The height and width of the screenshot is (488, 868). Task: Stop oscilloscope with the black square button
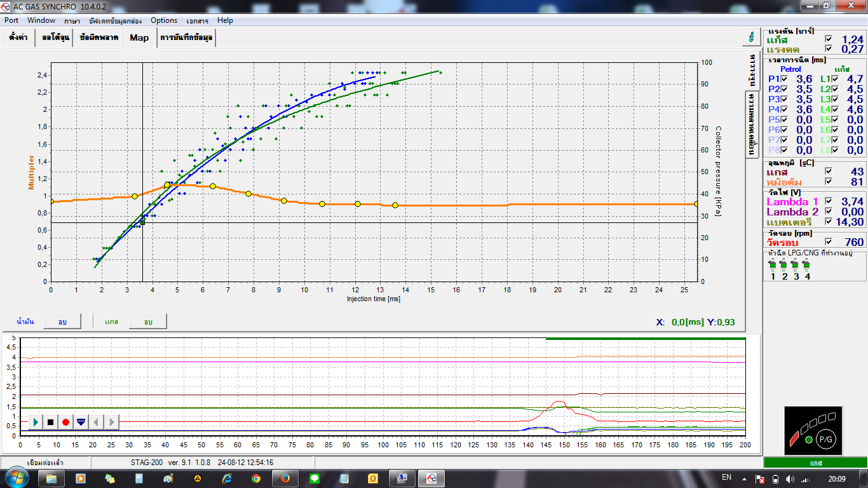point(51,421)
